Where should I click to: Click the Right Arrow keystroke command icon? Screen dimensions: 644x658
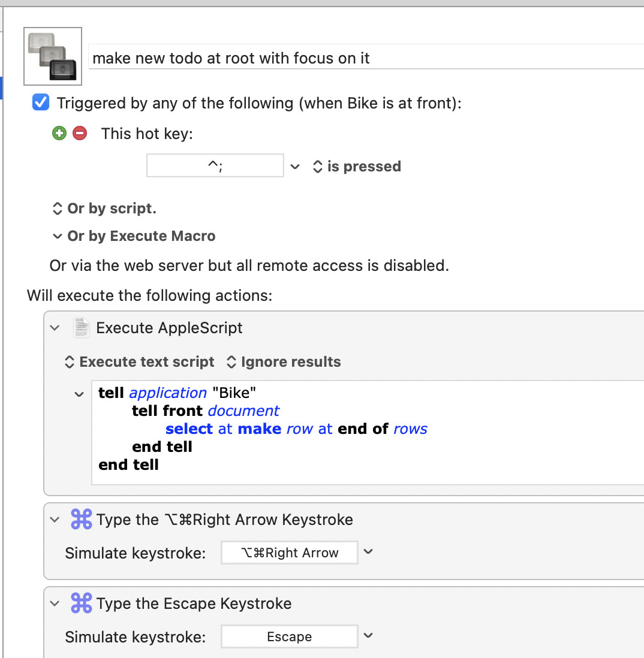(82, 520)
